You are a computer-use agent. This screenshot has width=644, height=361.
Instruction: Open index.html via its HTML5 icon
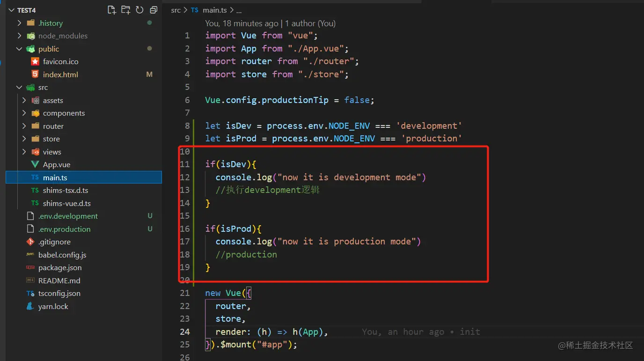click(35, 74)
